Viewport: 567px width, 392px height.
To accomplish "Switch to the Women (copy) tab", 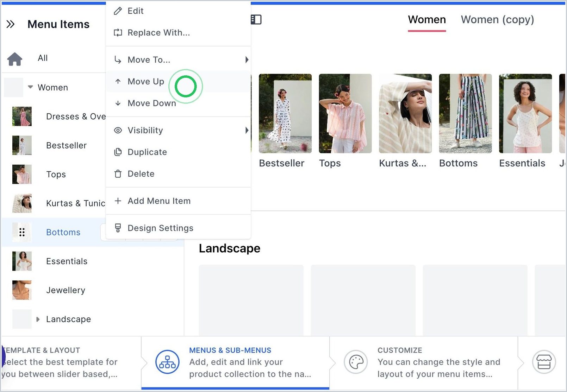I will [497, 20].
